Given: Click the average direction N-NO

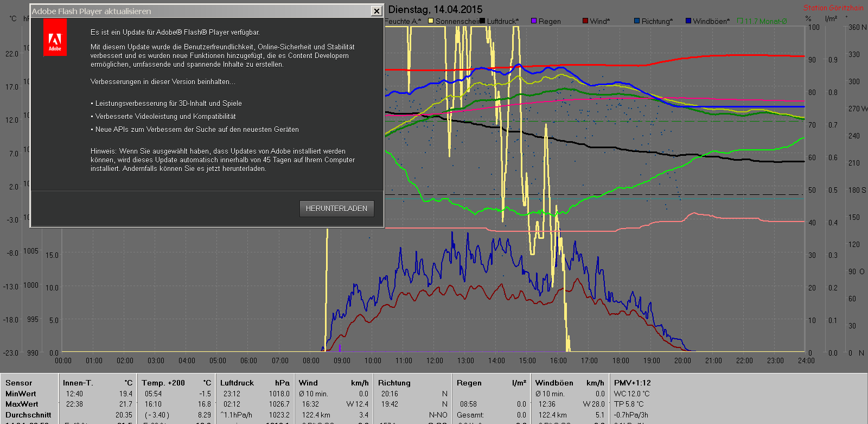Looking at the screenshot, I should pos(438,415).
